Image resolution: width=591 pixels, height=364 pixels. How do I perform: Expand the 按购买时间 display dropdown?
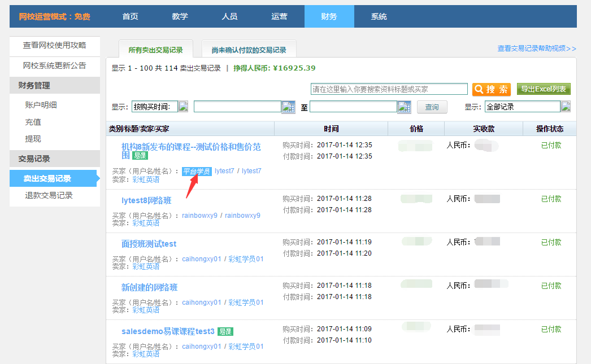tap(183, 107)
